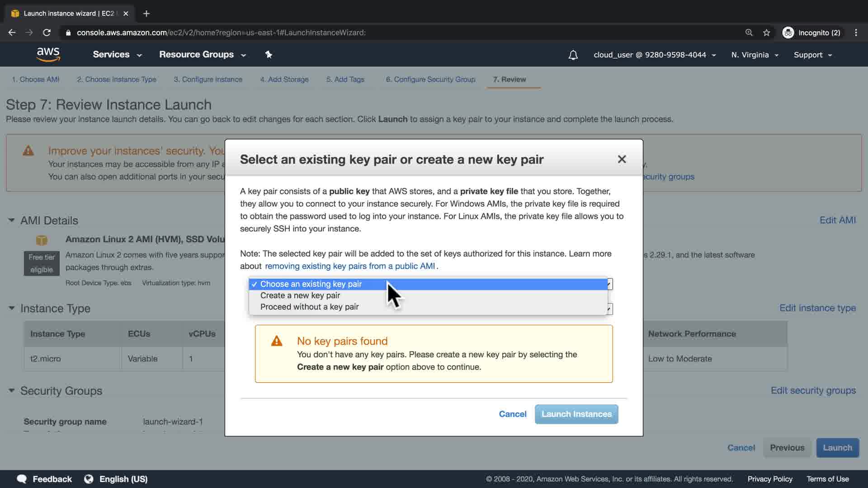Click the Incognito profile icon
Viewport: 868px width, 488px height.
pos(788,33)
